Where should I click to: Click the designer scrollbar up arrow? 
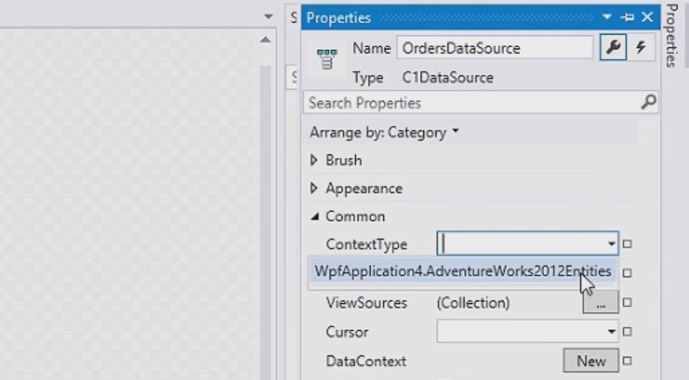[265, 40]
